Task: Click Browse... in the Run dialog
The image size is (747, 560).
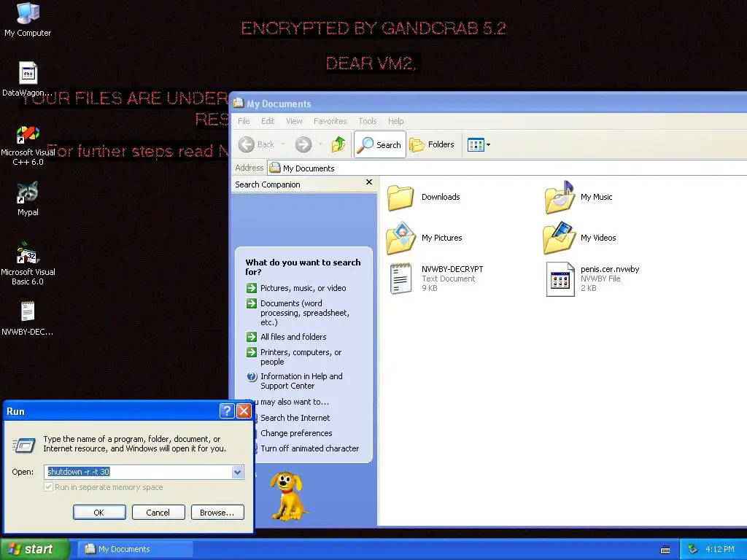Action: tap(217, 513)
